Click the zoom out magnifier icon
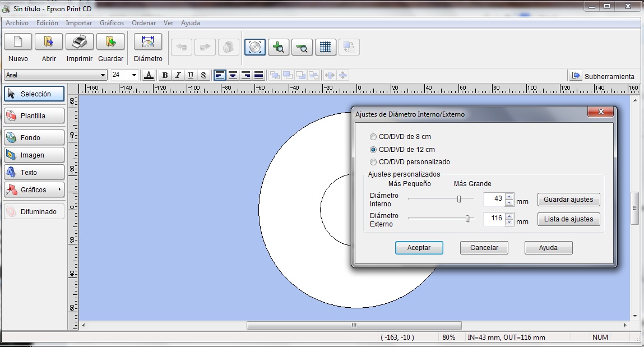Image resolution: width=644 pixels, height=347 pixels. click(302, 47)
